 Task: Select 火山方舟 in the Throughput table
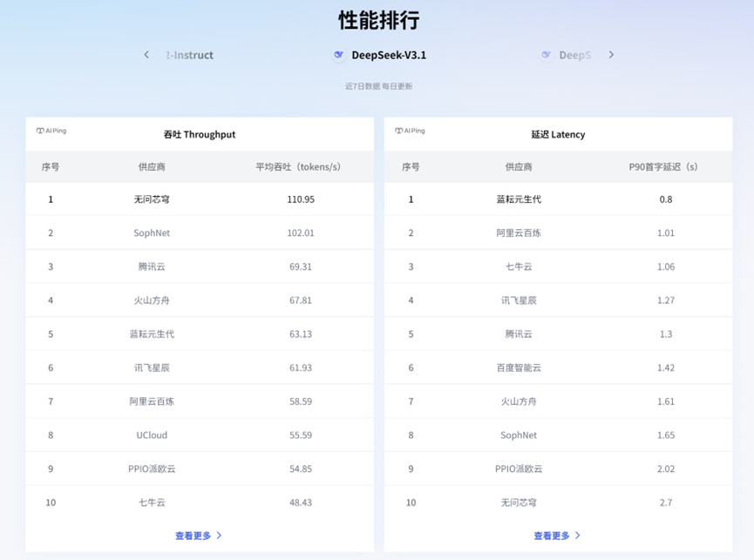click(x=152, y=300)
